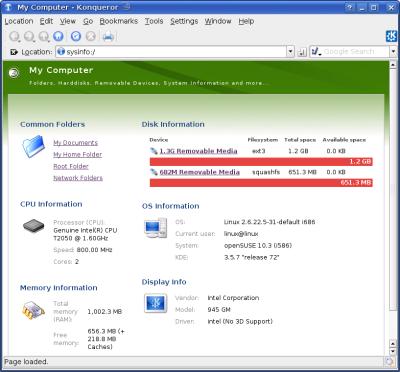400x372 pixels.
Task: Open the Edit menu
Action: point(46,21)
